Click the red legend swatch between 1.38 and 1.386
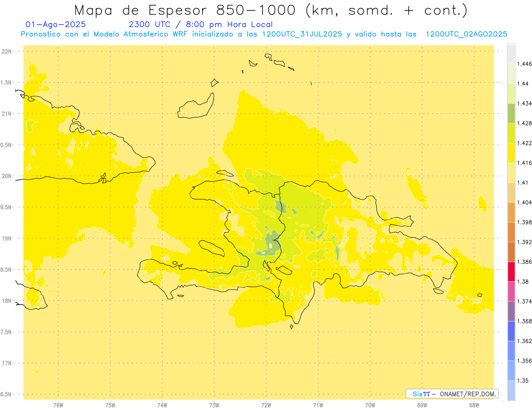The width and height of the screenshot is (532, 411). click(511, 271)
